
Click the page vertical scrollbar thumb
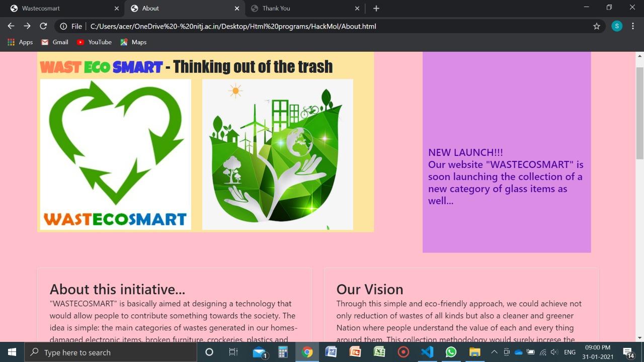pyautogui.click(x=639, y=113)
